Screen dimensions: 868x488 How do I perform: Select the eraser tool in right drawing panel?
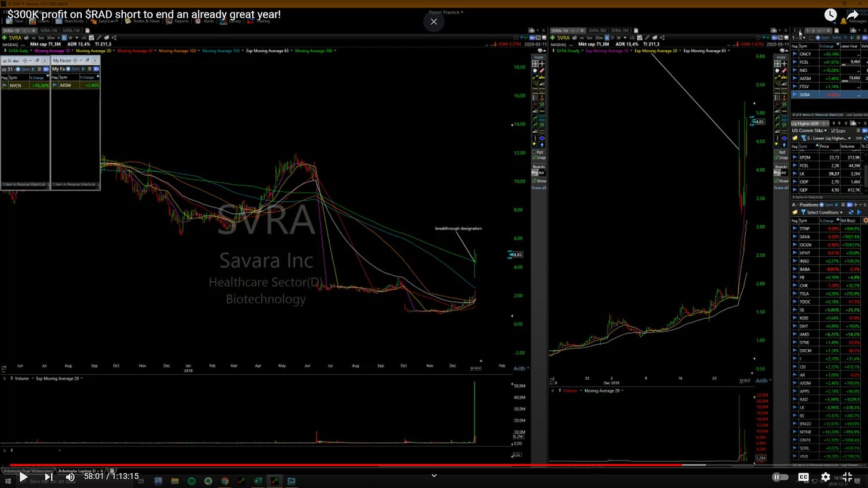point(784,70)
